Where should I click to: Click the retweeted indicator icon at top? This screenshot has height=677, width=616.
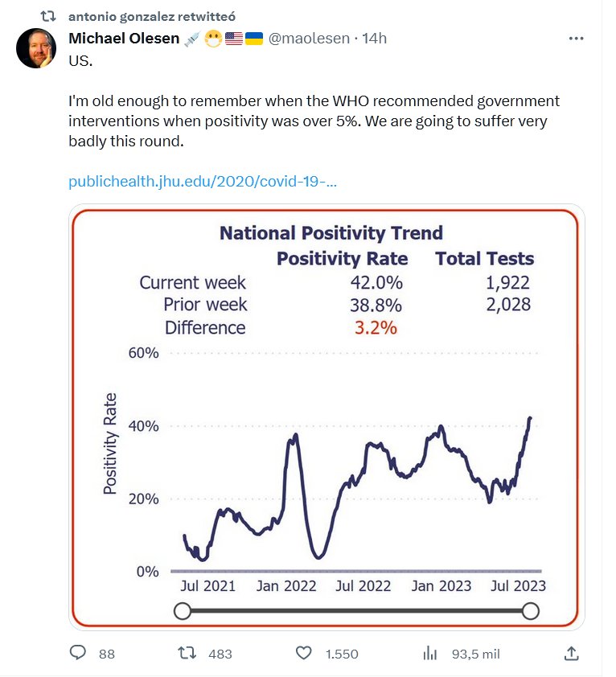(x=48, y=16)
